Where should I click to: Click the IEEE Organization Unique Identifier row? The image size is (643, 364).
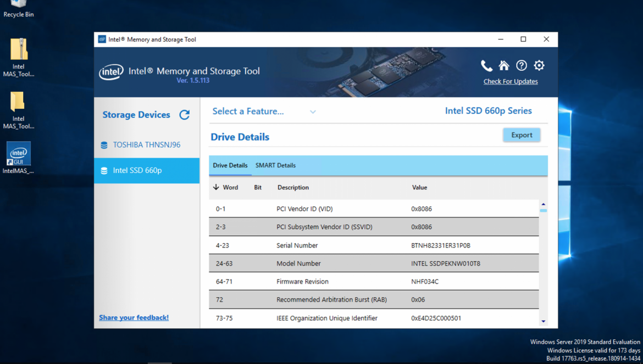(x=374, y=318)
